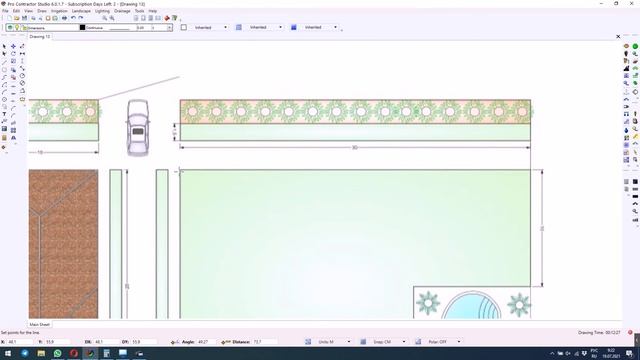Click the Distance input field

click(x=265, y=342)
